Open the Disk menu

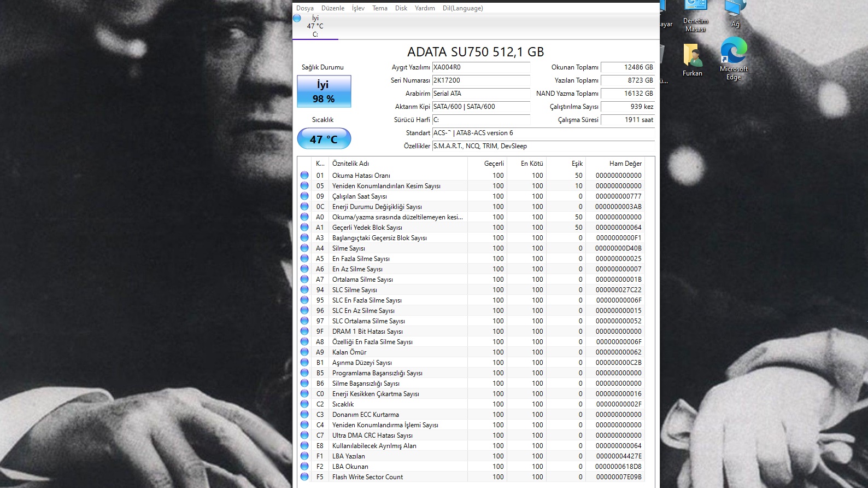point(401,8)
